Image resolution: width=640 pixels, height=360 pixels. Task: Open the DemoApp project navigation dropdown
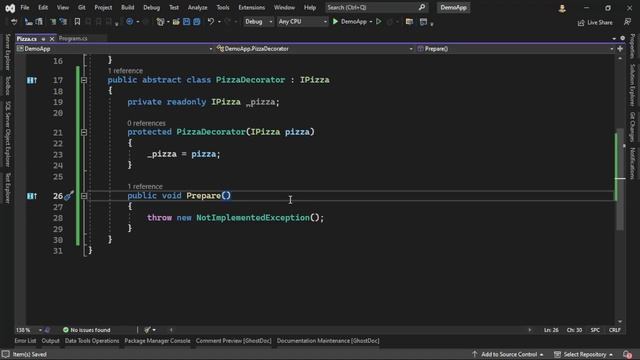[x=114, y=49]
